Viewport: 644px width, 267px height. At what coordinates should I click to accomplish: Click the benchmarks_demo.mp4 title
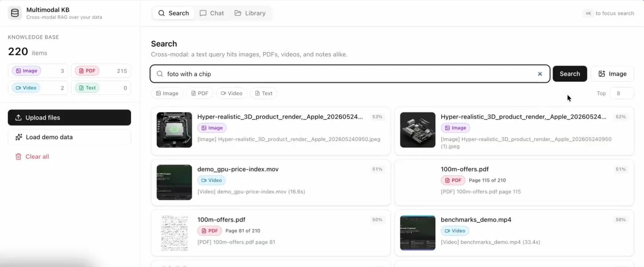[476, 220]
